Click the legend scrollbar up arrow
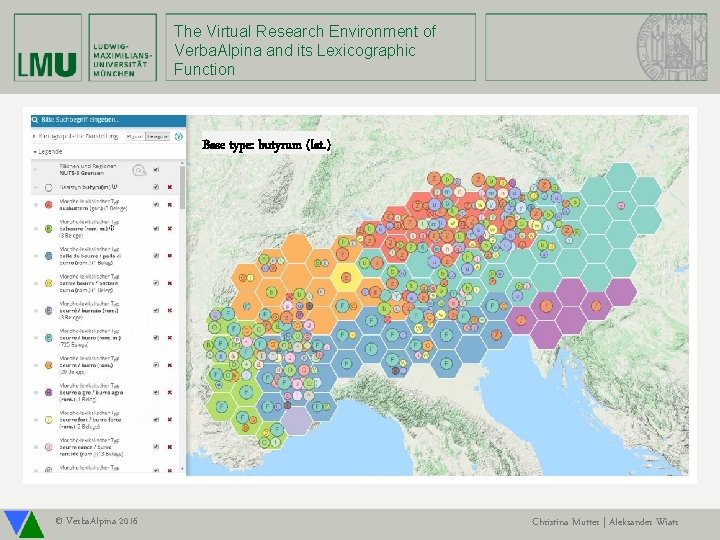This screenshot has width=720, height=540. click(182, 163)
